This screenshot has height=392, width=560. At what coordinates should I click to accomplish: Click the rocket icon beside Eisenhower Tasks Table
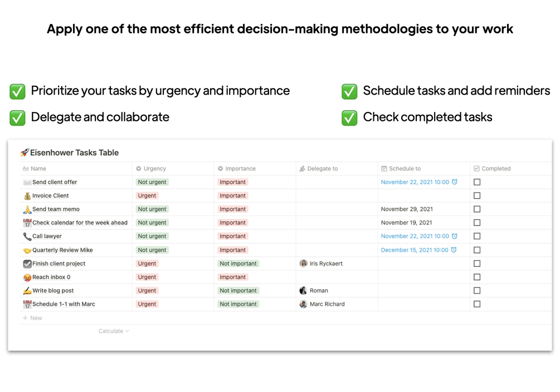[25, 153]
